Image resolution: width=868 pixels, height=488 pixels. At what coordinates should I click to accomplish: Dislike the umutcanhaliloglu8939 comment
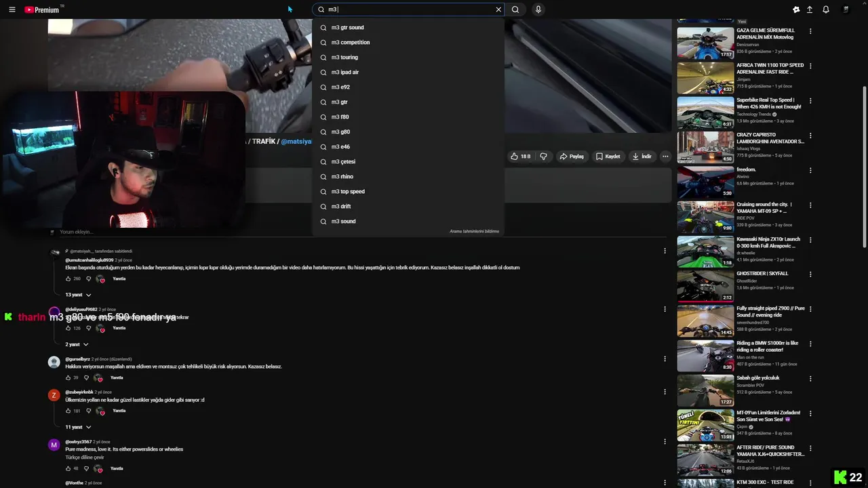click(88, 279)
